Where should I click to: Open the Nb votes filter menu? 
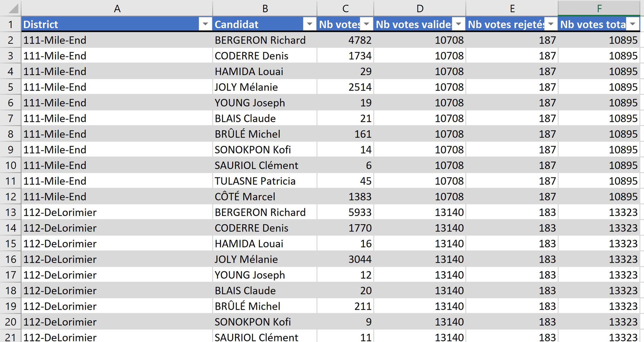pos(367,24)
